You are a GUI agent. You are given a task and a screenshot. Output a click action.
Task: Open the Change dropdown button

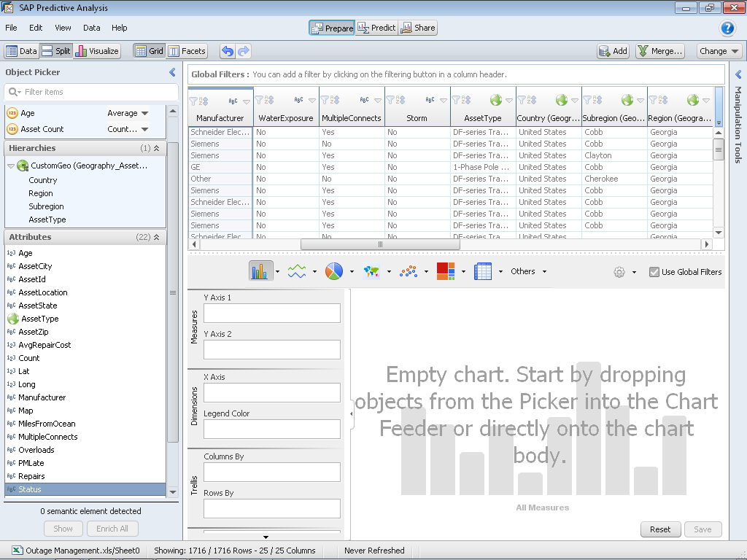coord(719,51)
